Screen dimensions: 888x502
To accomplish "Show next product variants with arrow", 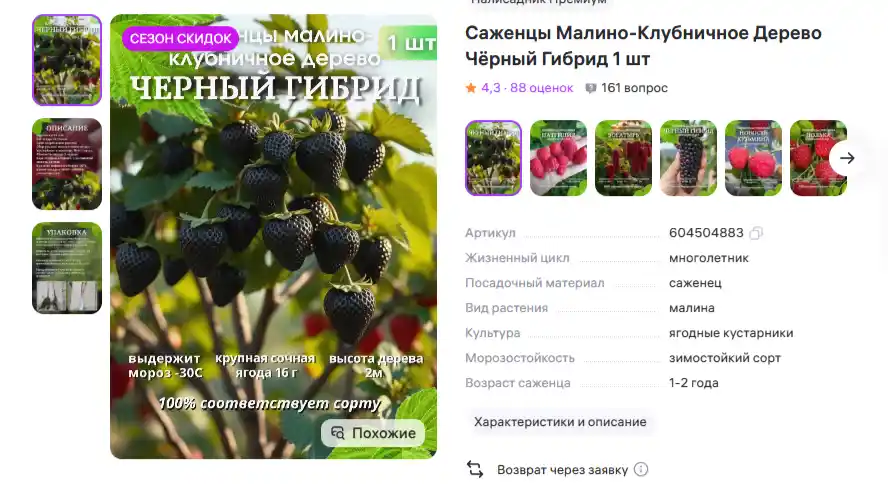I will click(x=847, y=158).
